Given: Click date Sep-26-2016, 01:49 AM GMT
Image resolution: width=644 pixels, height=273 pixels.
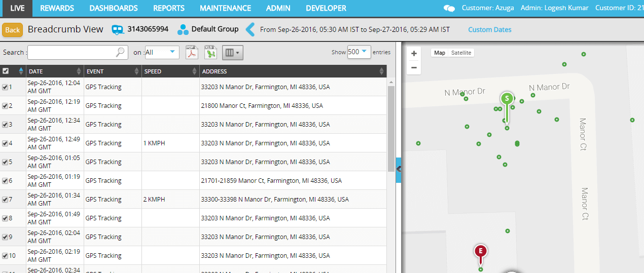Looking at the screenshot, I should pyautogui.click(x=54, y=218).
